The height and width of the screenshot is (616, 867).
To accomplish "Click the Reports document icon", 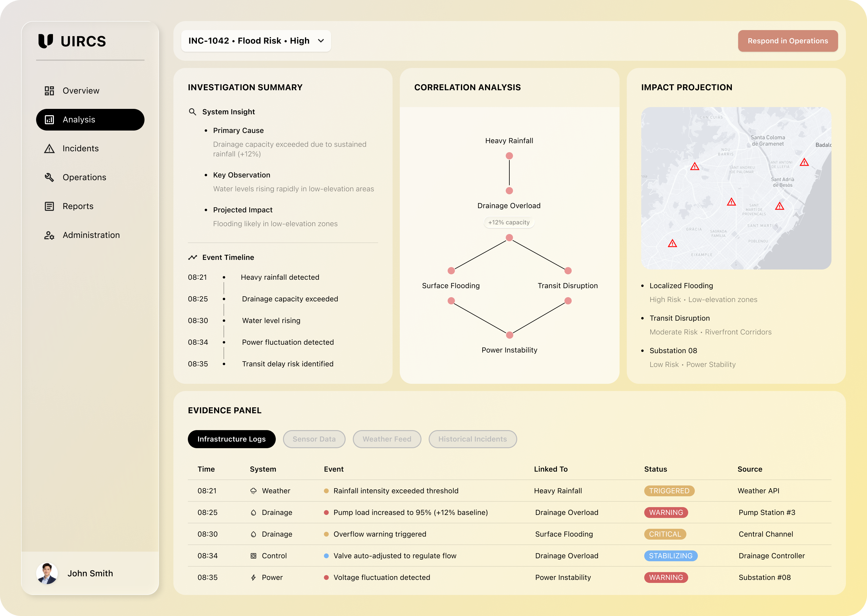I will tap(49, 206).
